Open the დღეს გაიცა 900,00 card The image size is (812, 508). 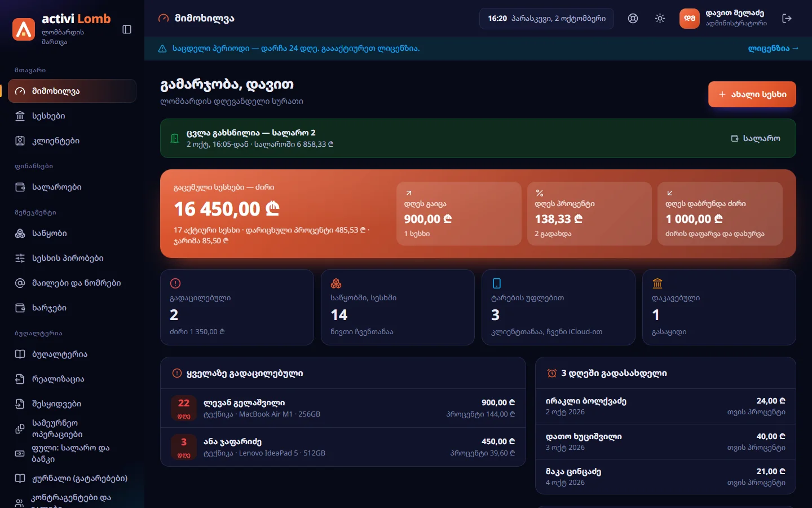tap(458, 213)
